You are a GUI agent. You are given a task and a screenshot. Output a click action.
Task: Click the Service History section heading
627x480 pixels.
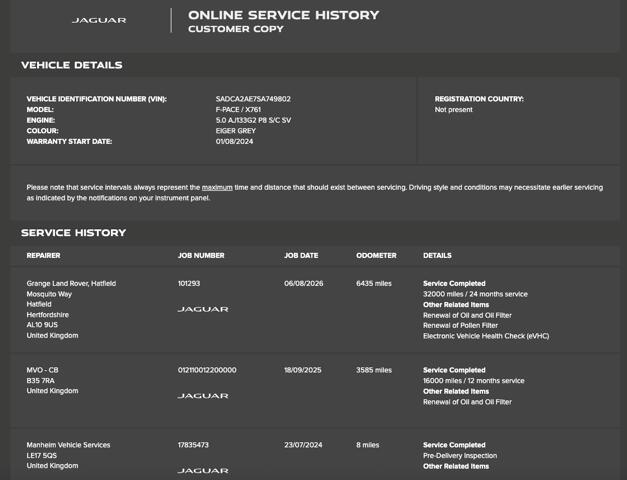(x=74, y=232)
